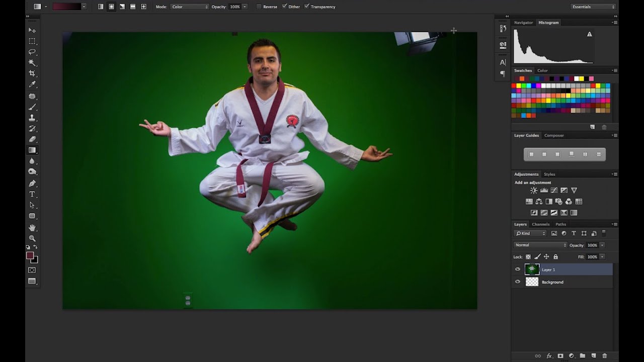Image resolution: width=644 pixels, height=362 pixels.
Task: Add Black & White adjustment
Action: click(x=549, y=202)
